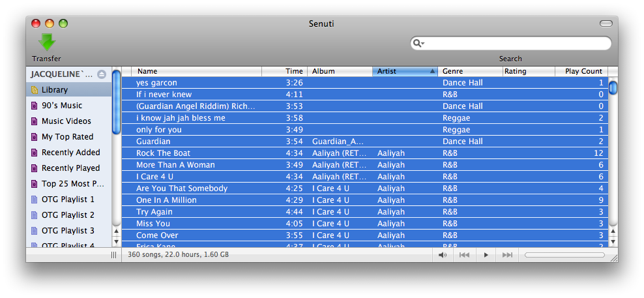Sort by the Play Count column header

pyautogui.click(x=581, y=71)
